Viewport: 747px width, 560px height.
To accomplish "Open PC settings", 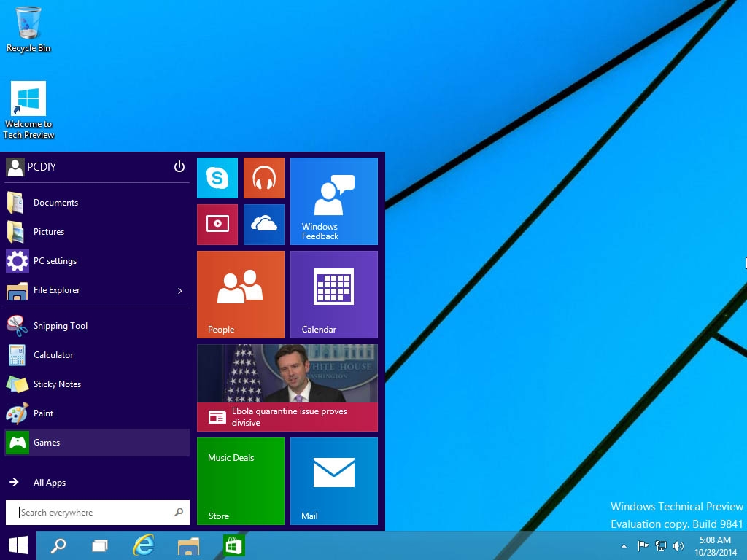I will tap(97, 261).
